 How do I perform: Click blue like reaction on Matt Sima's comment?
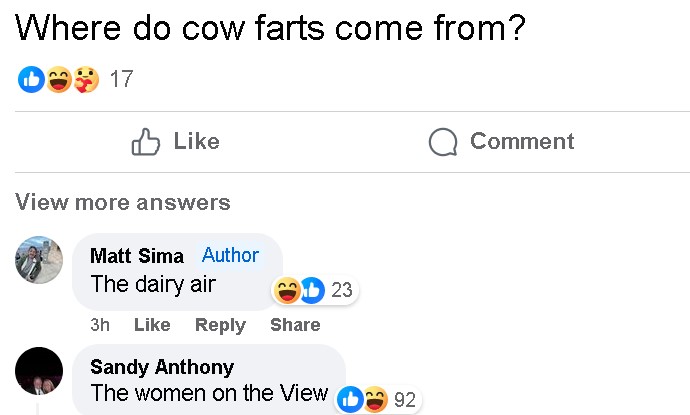[311, 290]
